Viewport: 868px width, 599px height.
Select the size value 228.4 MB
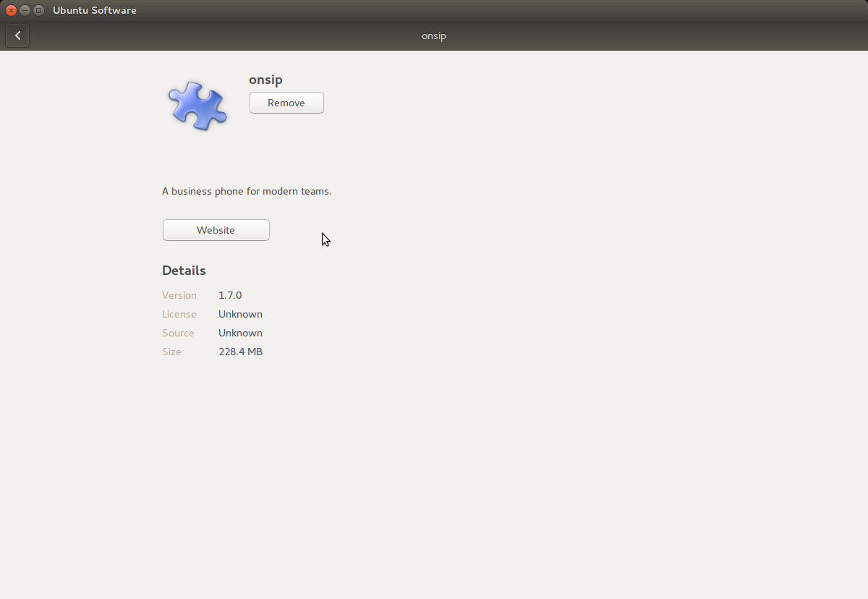[x=240, y=352]
